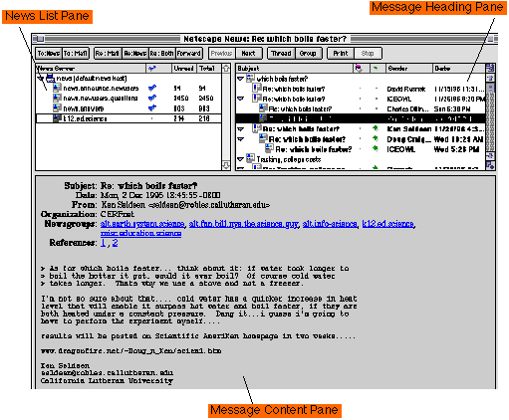
Task: Click the news.newusers.questions newsgroup icon
Action: coord(57,98)
